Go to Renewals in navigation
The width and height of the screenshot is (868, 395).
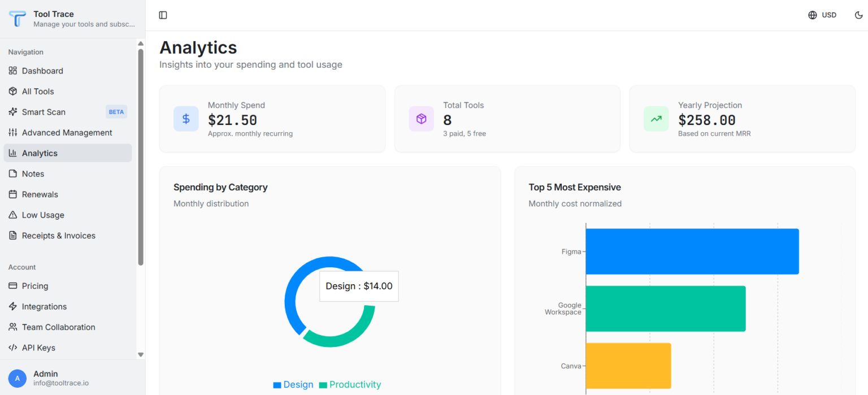[x=40, y=194]
